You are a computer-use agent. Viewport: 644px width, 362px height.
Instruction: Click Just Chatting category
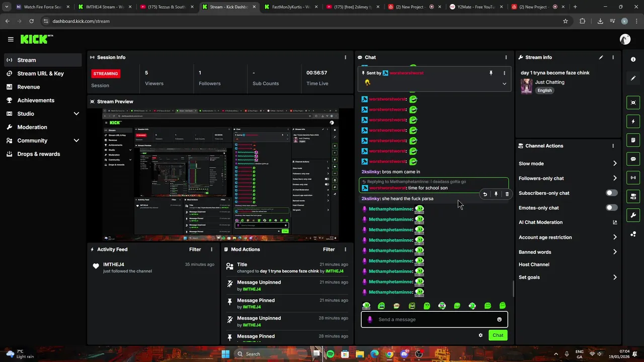[549, 82]
